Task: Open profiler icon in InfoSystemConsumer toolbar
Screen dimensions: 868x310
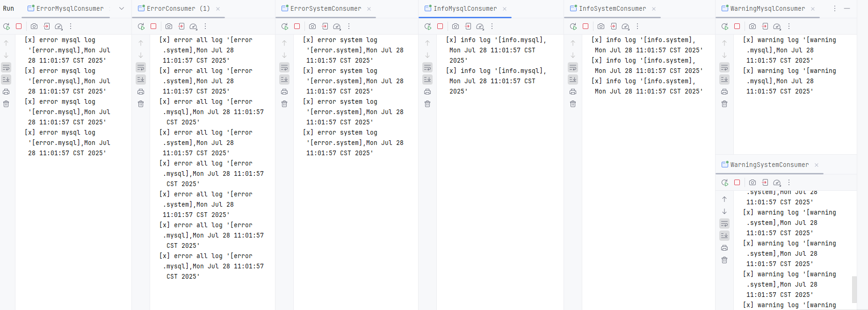Action: click(626, 27)
